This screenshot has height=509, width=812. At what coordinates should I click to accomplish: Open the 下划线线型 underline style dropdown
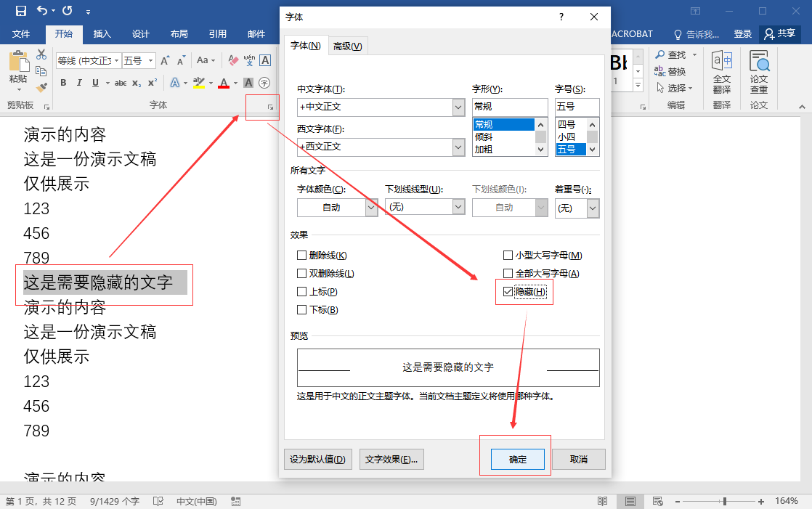pyautogui.click(x=458, y=207)
